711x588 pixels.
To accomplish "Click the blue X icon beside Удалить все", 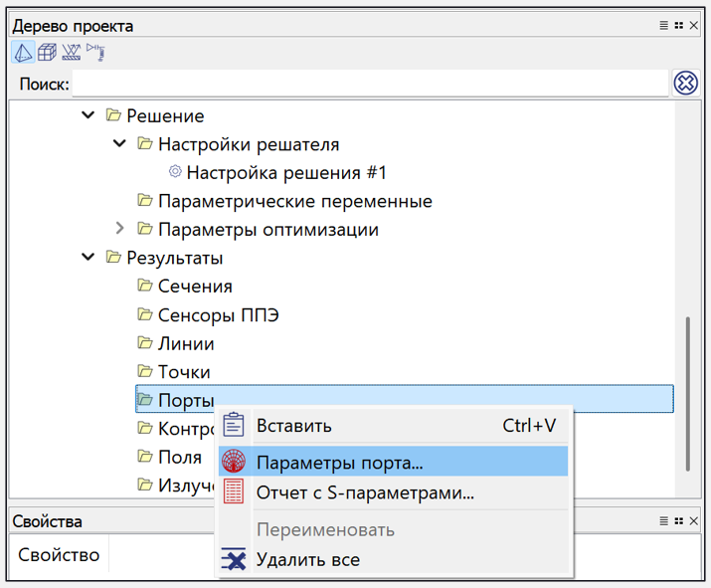I will click(x=234, y=559).
